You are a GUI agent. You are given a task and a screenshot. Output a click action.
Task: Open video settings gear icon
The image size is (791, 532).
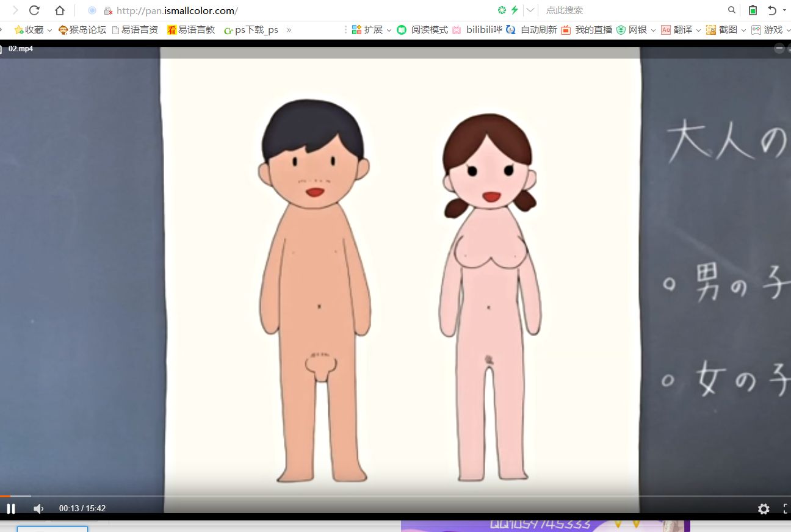[763, 509]
